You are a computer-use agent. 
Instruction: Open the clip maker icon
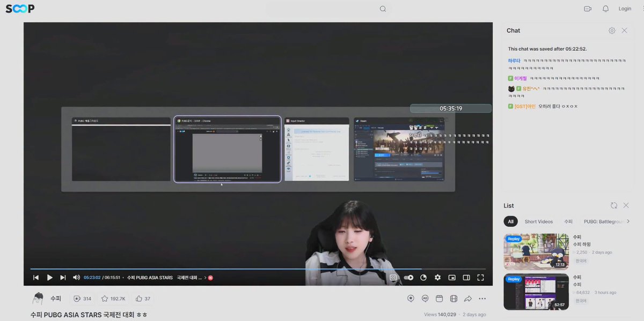(439, 298)
